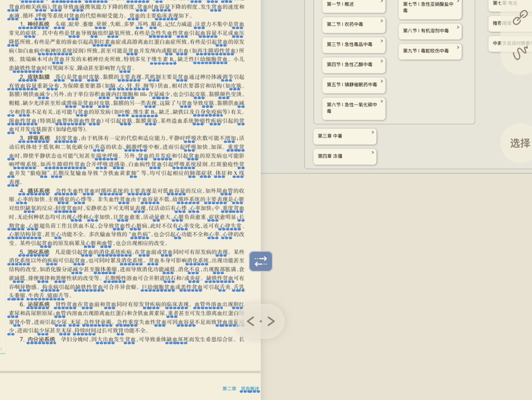The height and width of the screenshot is (400, 532).
Task: Open 第四节 急性乙醇中毒 section
Action: click(x=353, y=64)
